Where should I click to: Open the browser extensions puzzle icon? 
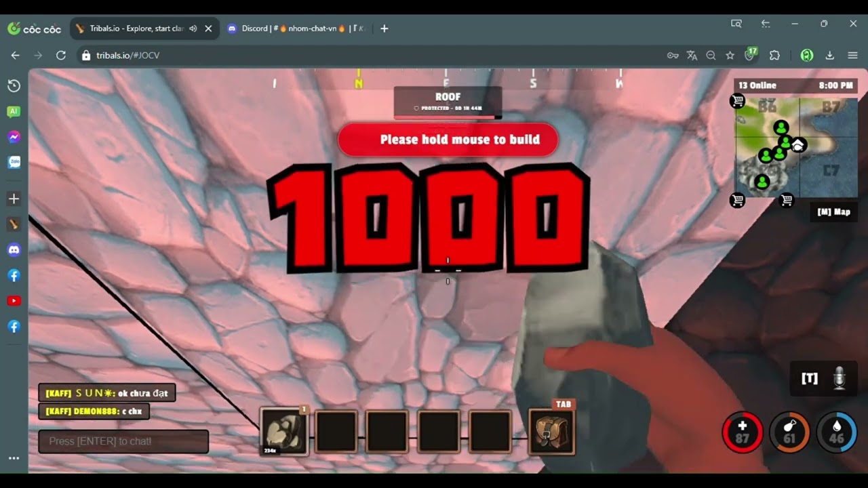(774, 56)
